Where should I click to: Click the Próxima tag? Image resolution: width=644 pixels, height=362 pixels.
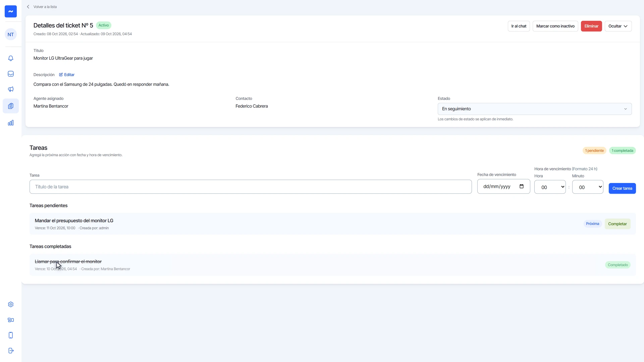[x=593, y=224]
